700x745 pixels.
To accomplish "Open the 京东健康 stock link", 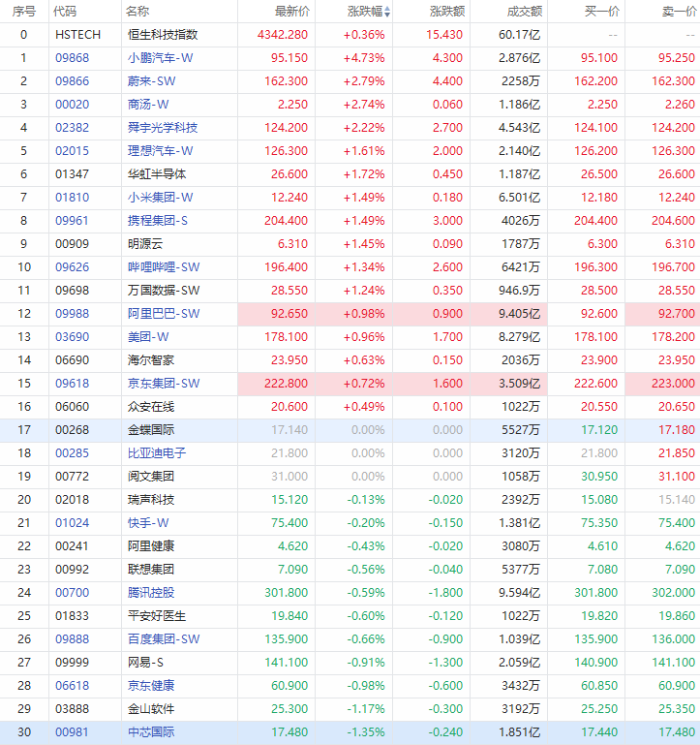I will (x=151, y=686).
